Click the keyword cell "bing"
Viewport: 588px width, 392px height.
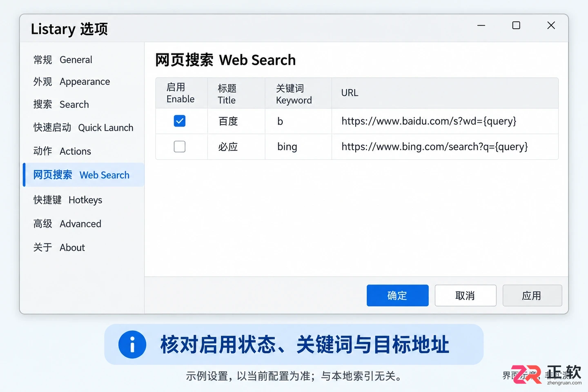[x=298, y=147]
